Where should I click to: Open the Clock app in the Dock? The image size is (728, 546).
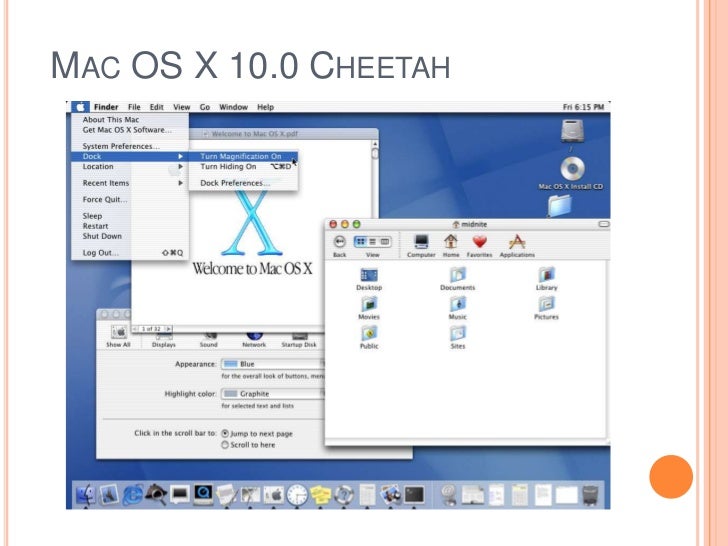[x=297, y=494]
